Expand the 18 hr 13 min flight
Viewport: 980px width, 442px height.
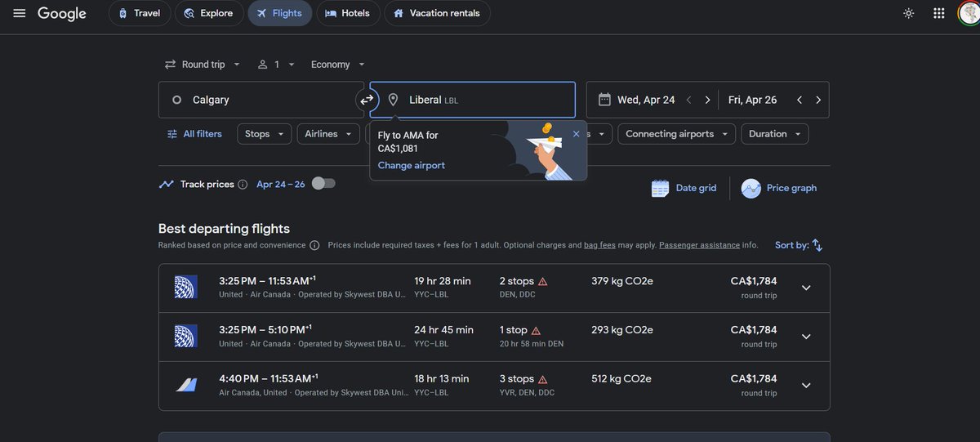click(x=806, y=386)
